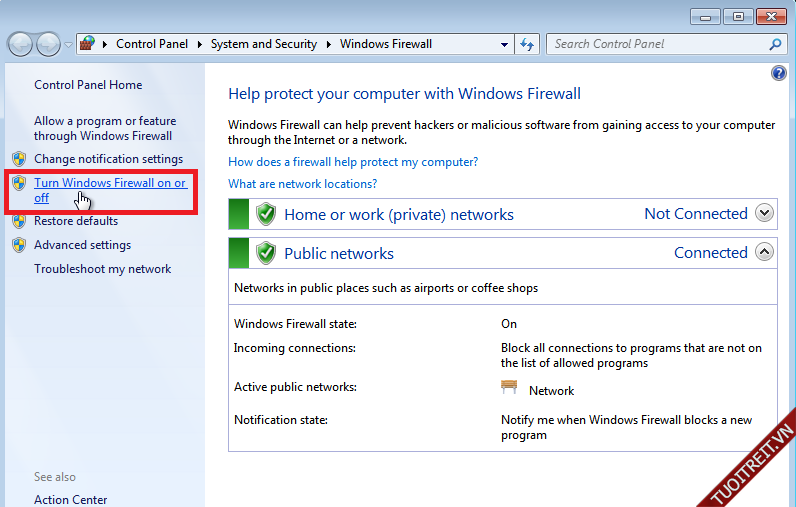Viewport: 796px width, 507px height.
Task: Click the park bench Network icon
Action: (510, 388)
